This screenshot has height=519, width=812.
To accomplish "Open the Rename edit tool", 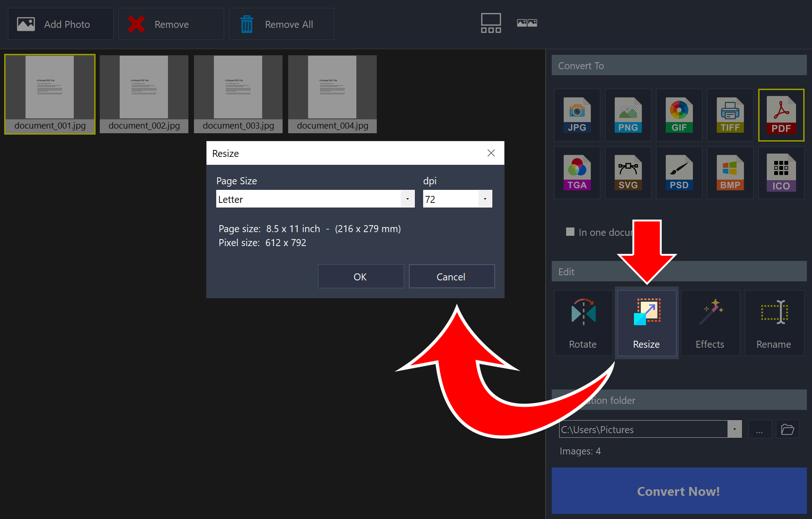I will (774, 323).
